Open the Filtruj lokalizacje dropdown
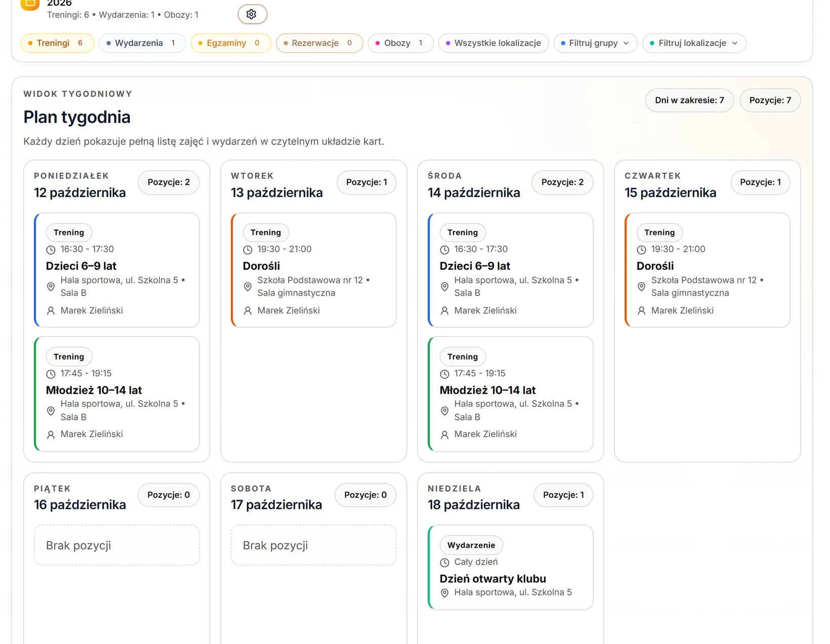This screenshot has width=830, height=644. click(694, 43)
